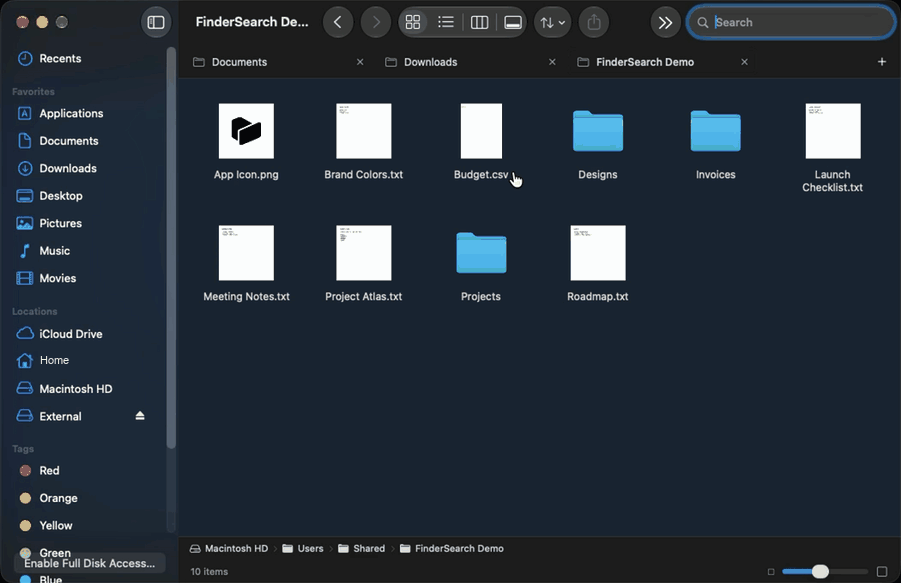Click the Share toolbar button

(594, 22)
